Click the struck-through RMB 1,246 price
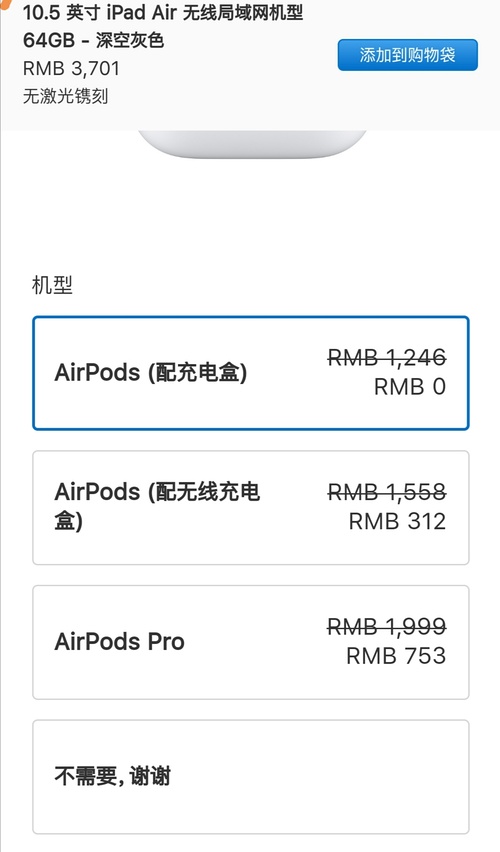 (387, 358)
